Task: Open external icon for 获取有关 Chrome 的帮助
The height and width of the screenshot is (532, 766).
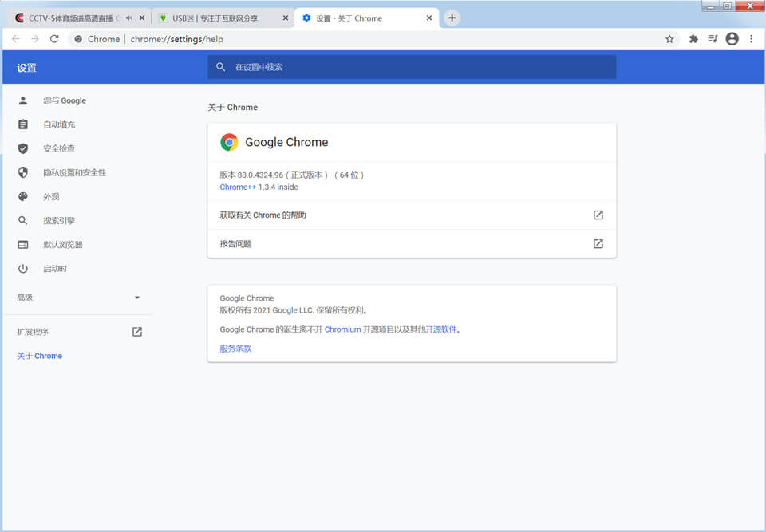Action: point(598,215)
